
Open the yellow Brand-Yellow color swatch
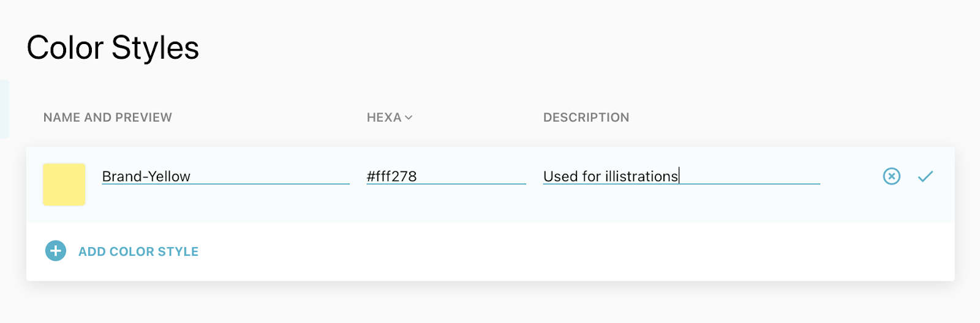click(x=64, y=184)
